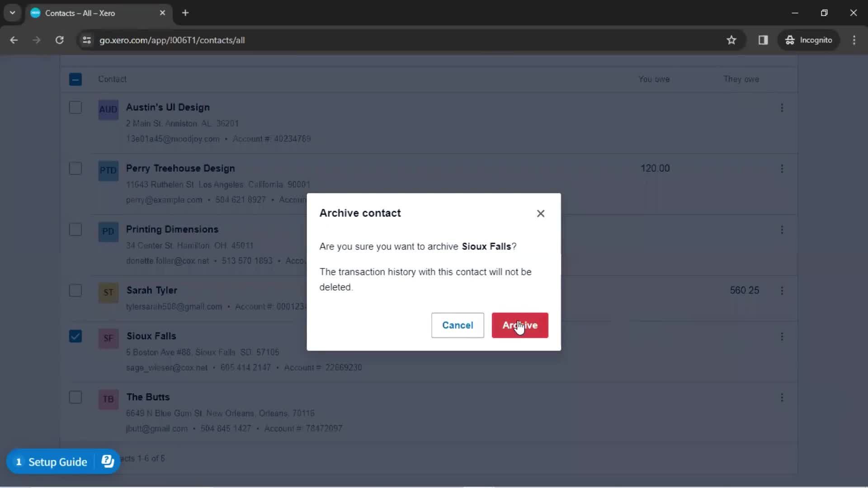Go back with the browser back arrow

tap(14, 40)
